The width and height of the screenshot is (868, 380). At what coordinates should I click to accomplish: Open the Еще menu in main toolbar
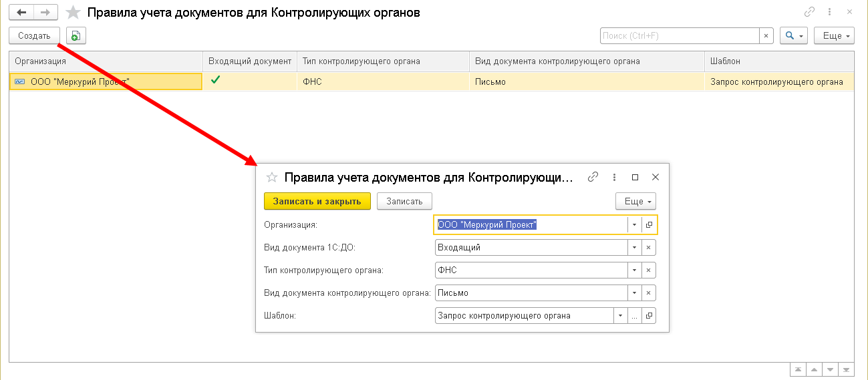pyautogui.click(x=835, y=35)
